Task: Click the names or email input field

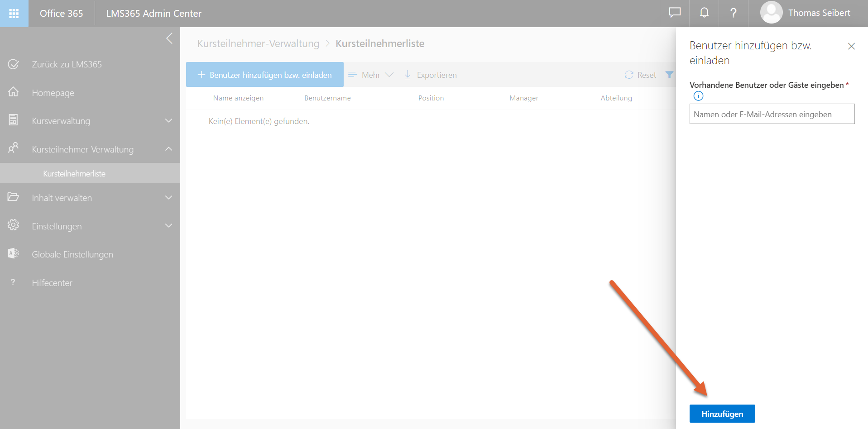Action: point(772,114)
